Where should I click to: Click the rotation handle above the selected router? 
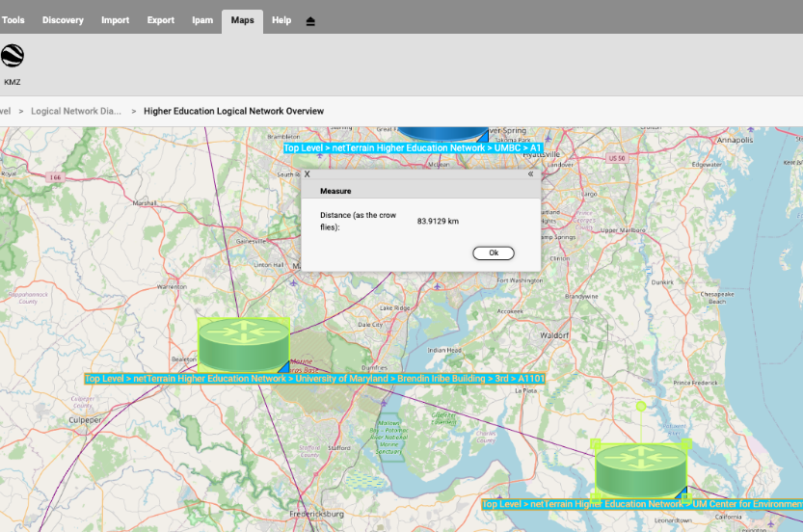[641, 406]
